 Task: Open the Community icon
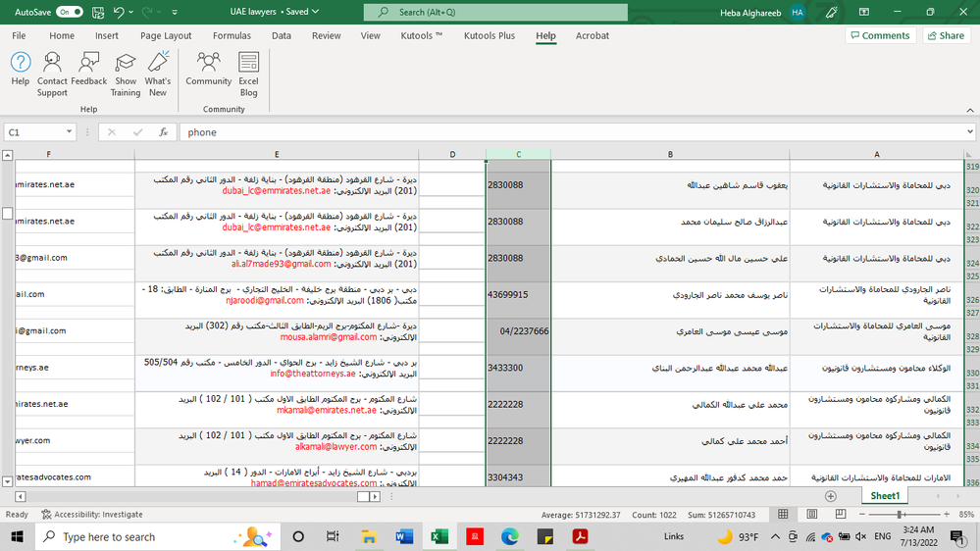pyautogui.click(x=208, y=69)
